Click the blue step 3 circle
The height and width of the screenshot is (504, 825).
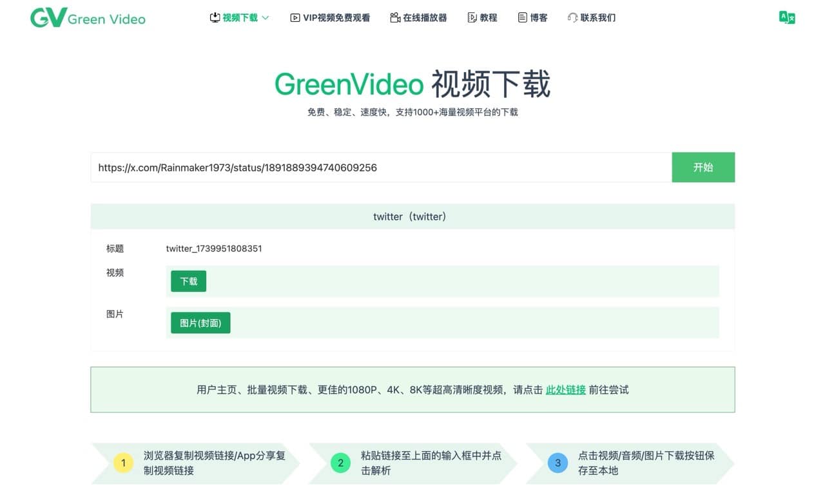(x=558, y=463)
